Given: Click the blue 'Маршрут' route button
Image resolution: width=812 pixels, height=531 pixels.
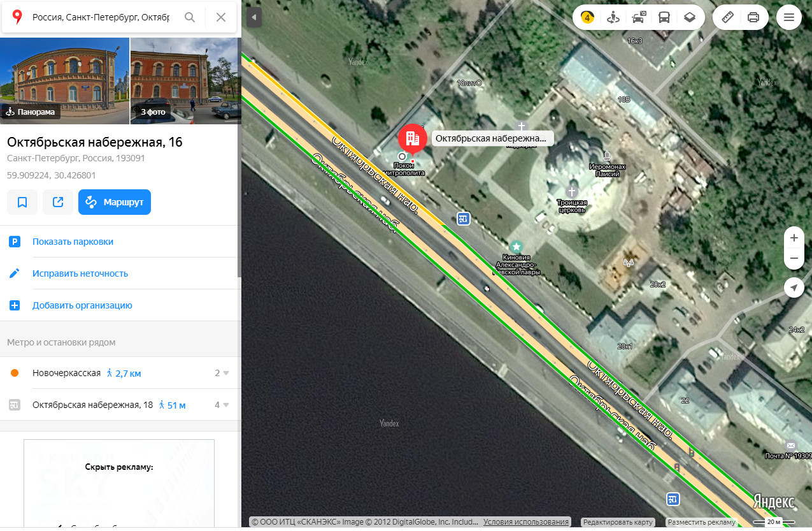Looking at the screenshot, I should [x=115, y=202].
